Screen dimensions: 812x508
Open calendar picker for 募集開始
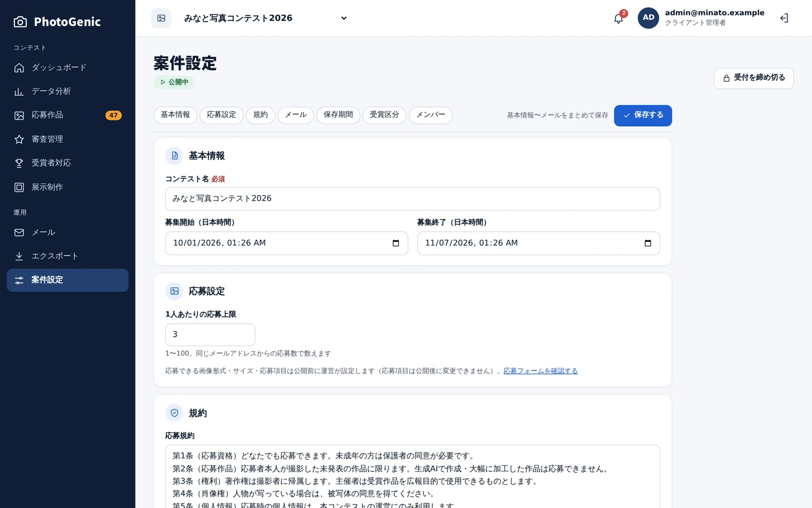[x=396, y=243]
